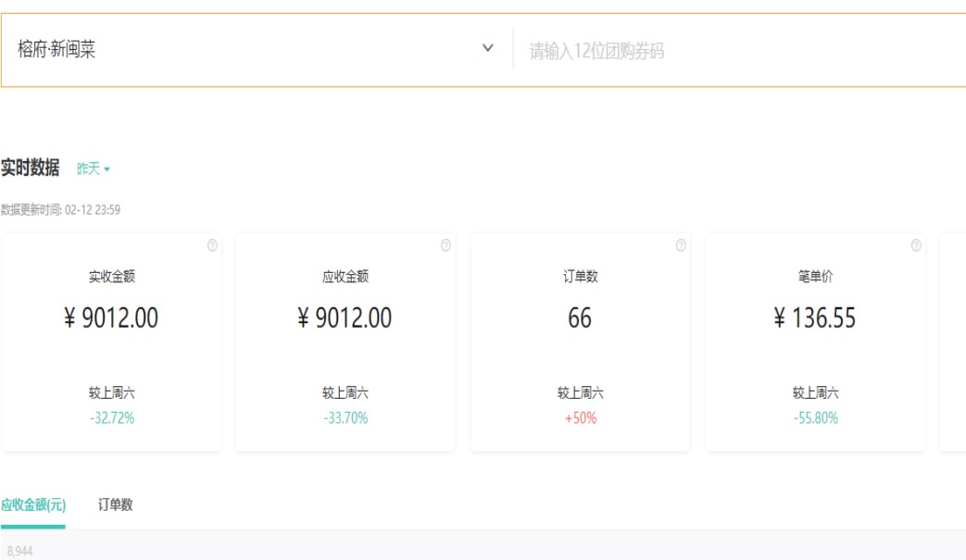Click the 实收金额 value ¥ 9012.00
The width and height of the screenshot is (966, 560).
[x=111, y=318]
